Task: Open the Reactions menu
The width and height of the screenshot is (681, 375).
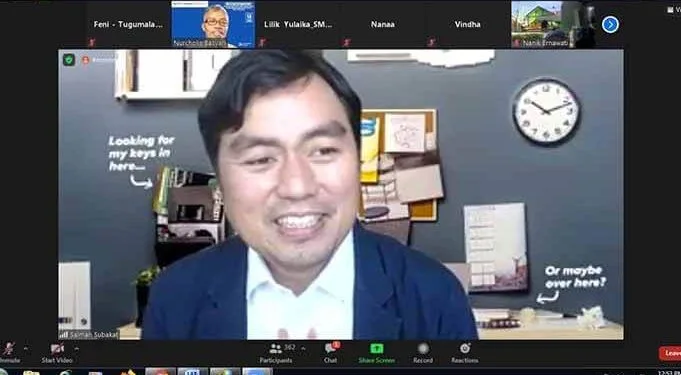Action: pos(465,353)
